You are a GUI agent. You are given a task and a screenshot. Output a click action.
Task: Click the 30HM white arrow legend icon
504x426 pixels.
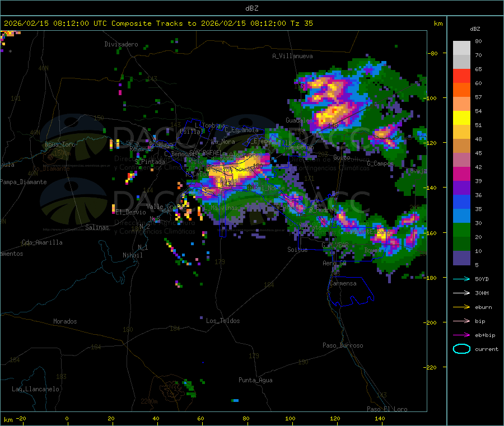pyautogui.click(x=461, y=293)
